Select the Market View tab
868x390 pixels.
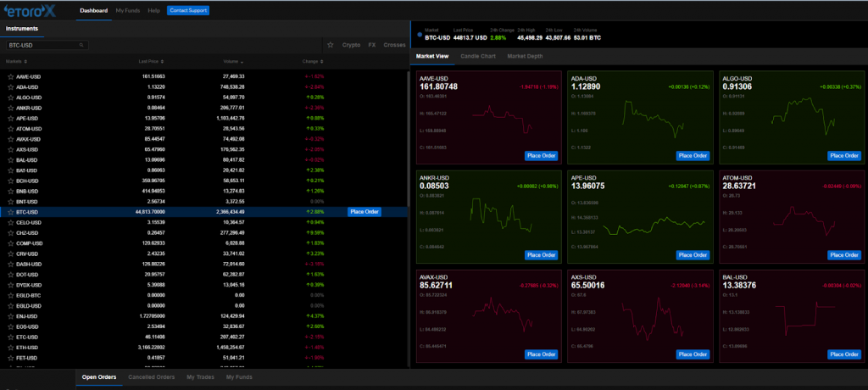click(432, 57)
